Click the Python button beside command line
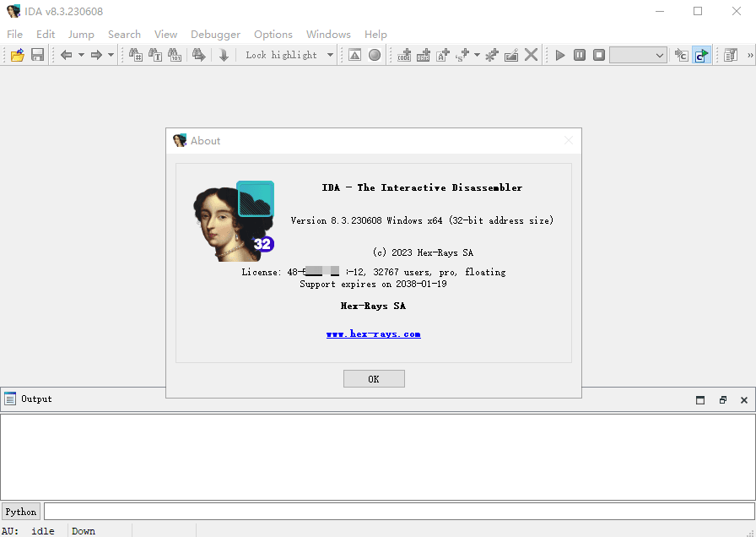The height and width of the screenshot is (537, 756). tap(21, 512)
